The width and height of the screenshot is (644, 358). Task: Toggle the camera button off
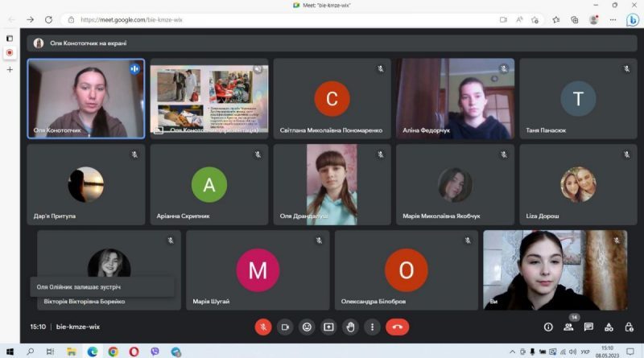click(x=285, y=327)
